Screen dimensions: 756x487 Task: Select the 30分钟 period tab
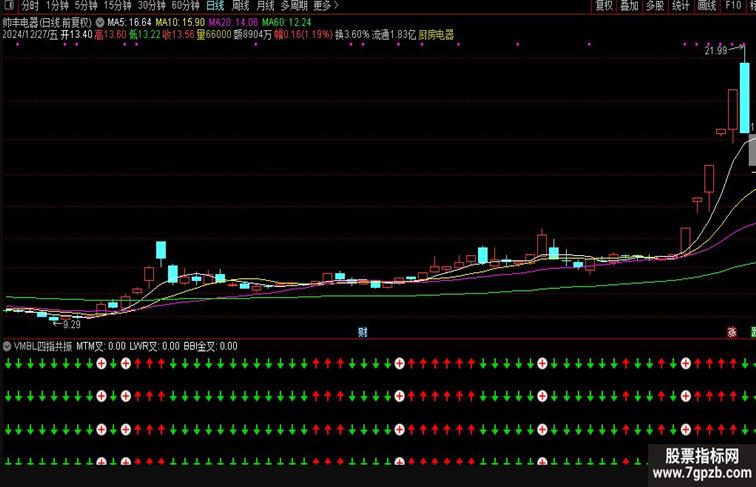(x=151, y=6)
